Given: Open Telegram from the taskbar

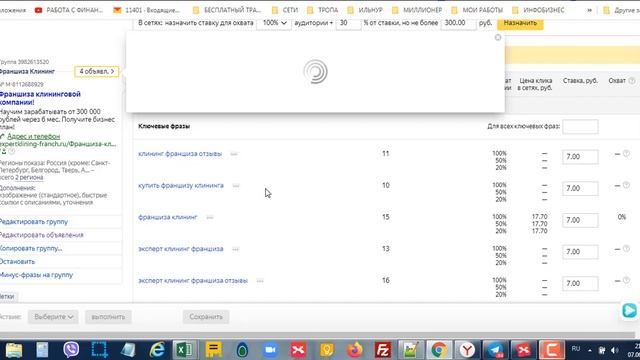Looking at the screenshot, I should (x=495, y=350).
